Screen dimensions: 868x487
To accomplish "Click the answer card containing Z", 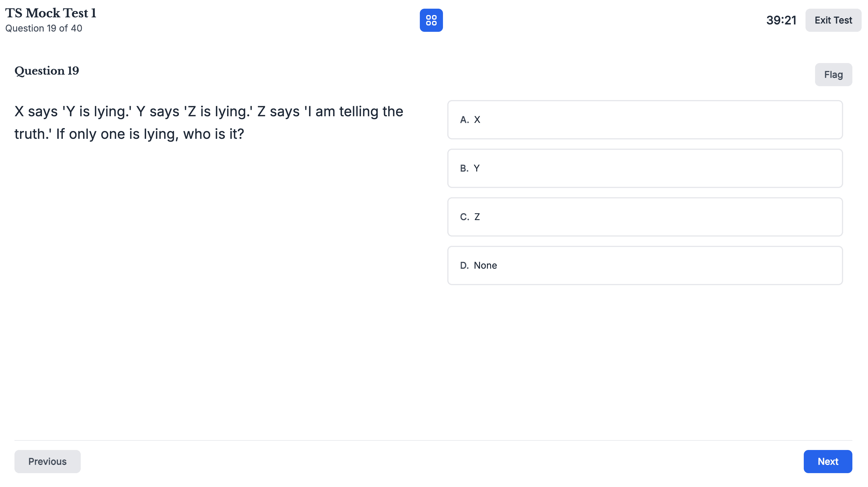I will coord(645,217).
